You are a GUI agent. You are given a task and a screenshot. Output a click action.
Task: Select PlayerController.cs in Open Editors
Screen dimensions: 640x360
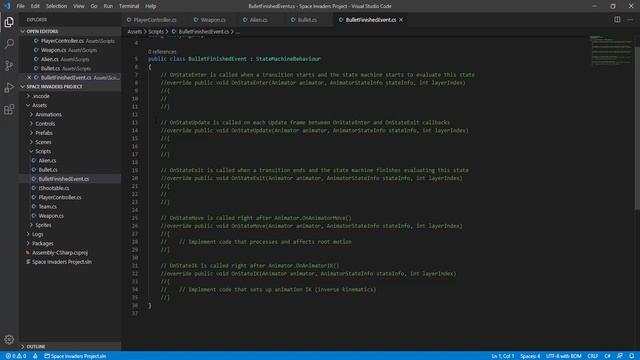click(x=70, y=41)
